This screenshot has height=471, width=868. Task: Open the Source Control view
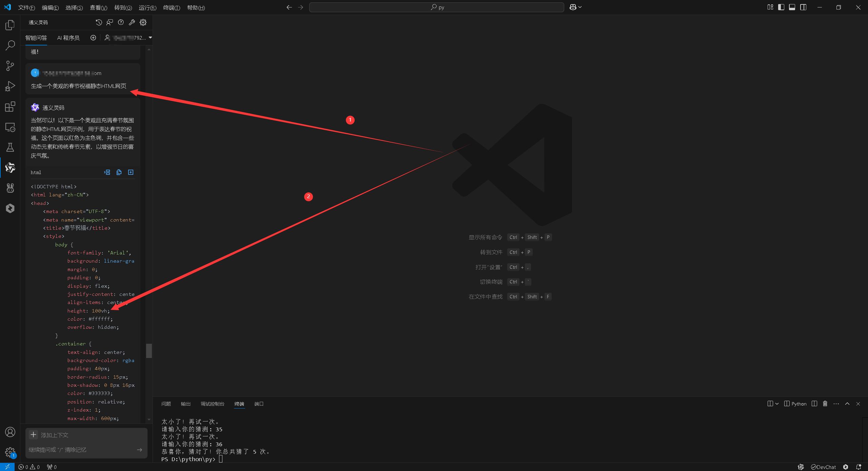pos(10,66)
